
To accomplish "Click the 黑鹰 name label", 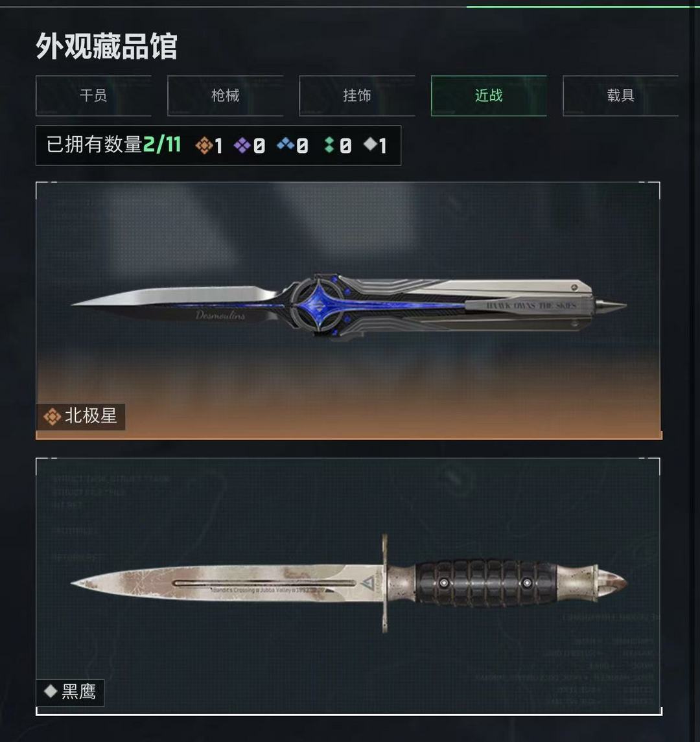I will point(78,692).
